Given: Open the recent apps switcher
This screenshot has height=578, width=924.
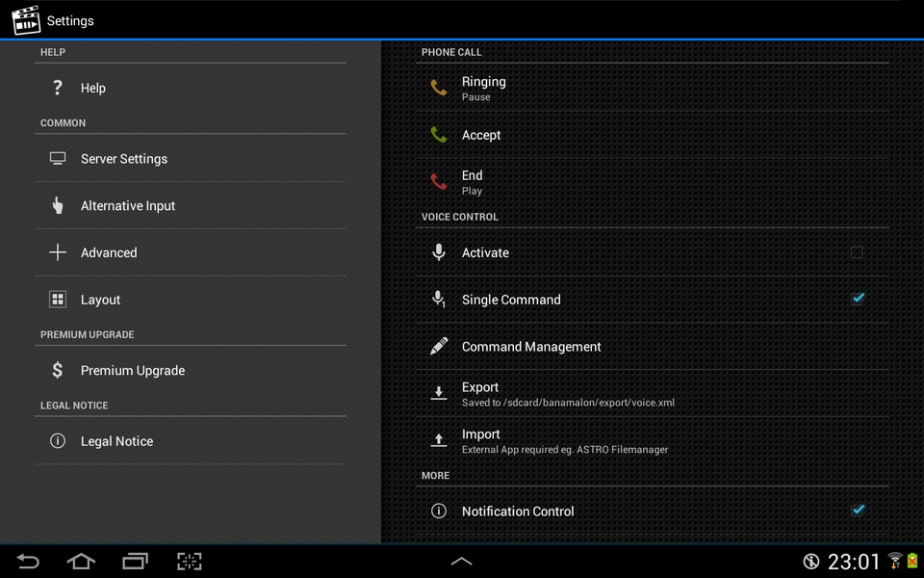Looking at the screenshot, I should tap(135, 561).
